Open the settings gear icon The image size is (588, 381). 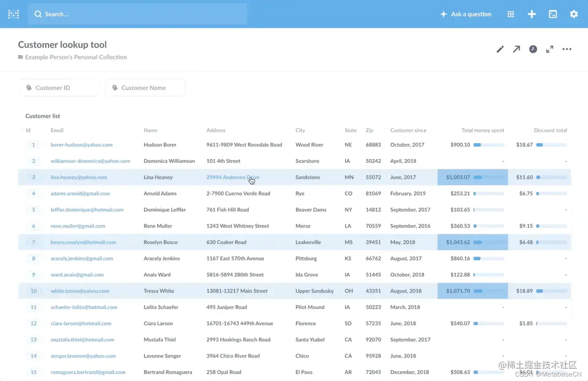pyautogui.click(x=574, y=14)
